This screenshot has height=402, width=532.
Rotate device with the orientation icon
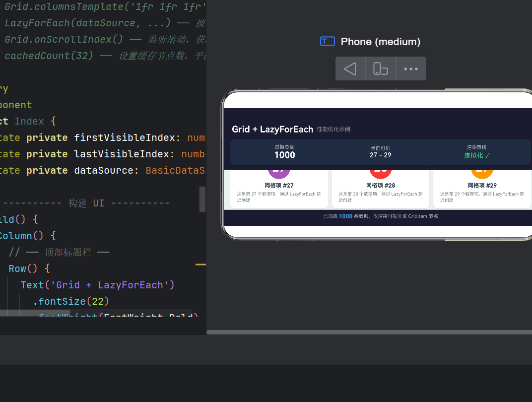tap(380, 69)
